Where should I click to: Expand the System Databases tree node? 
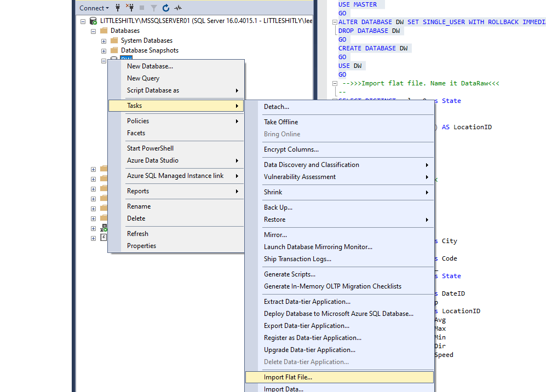[104, 41]
